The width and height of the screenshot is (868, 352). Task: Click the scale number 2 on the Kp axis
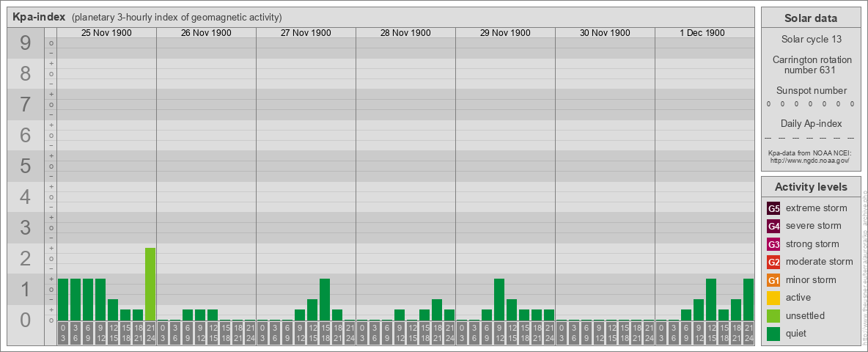25,258
